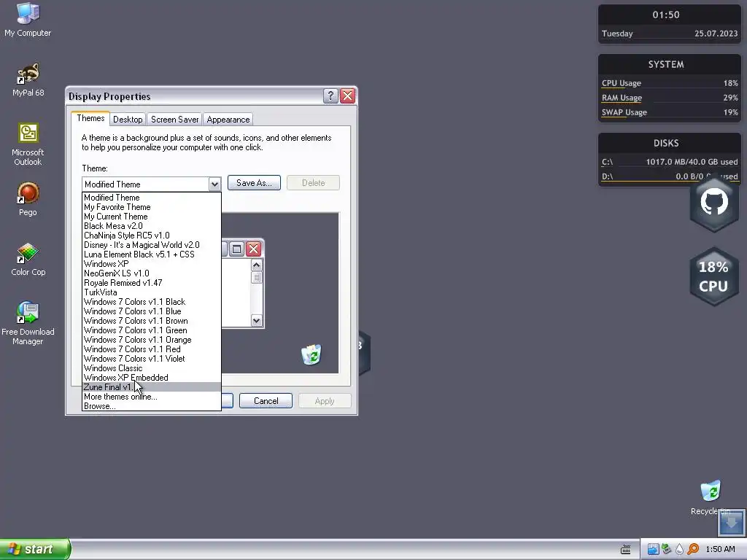Choose Windows 7 Colors v1.1 Brown
This screenshot has width=747, height=560.
[152, 321]
